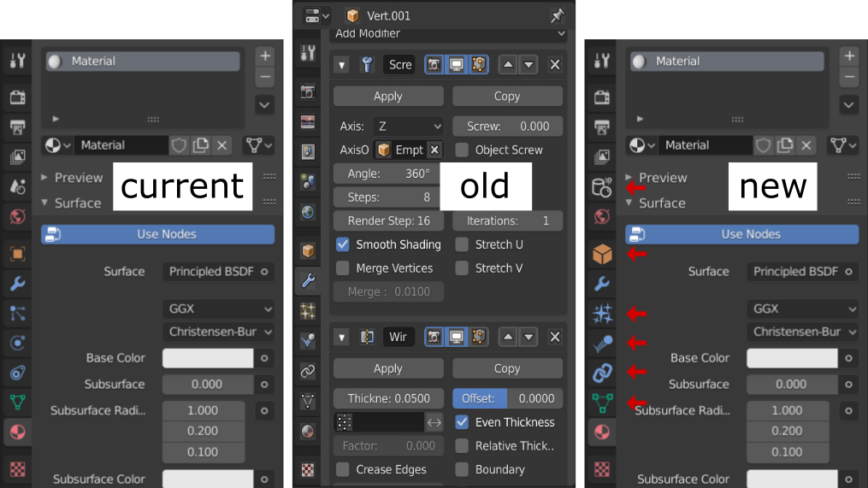This screenshot has width=868, height=488.
Task: Open Physics tab in current panel
Action: coord(17,343)
